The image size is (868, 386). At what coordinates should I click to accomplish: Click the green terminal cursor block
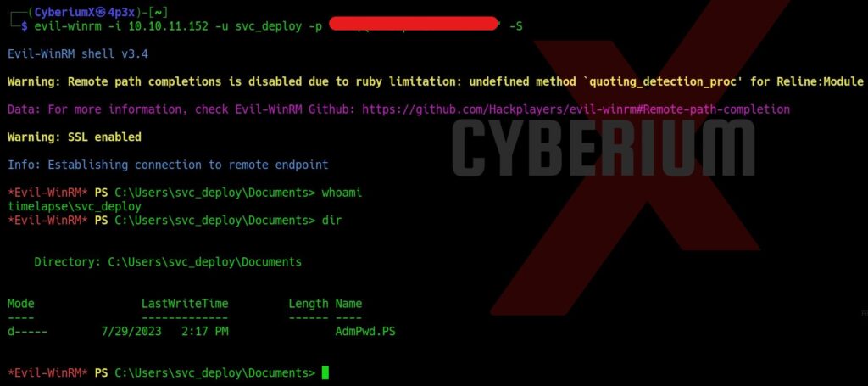pyautogui.click(x=325, y=372)
